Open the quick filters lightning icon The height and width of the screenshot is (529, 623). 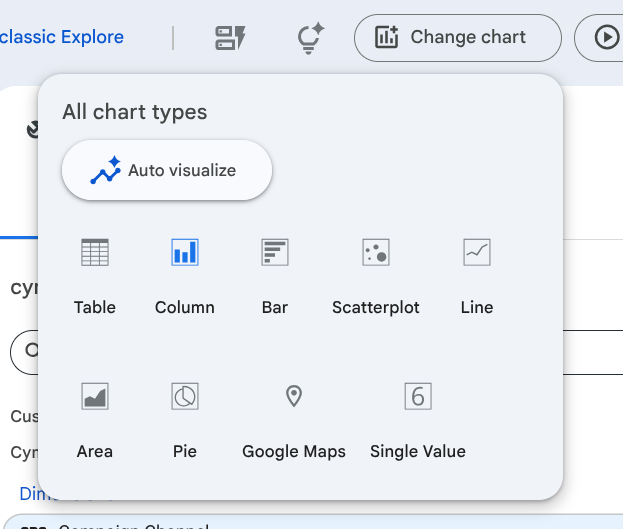[231, 38]
